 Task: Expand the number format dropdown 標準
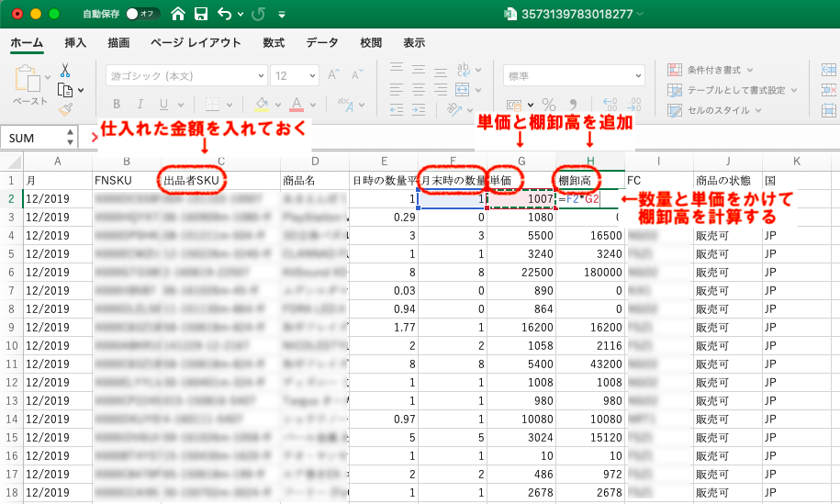point(574,75)
